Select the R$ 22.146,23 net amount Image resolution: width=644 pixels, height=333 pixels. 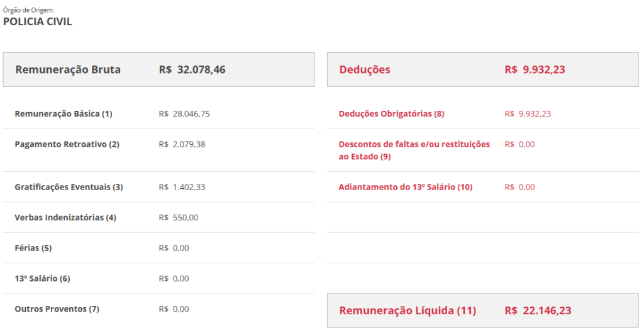tap(538, 310)
